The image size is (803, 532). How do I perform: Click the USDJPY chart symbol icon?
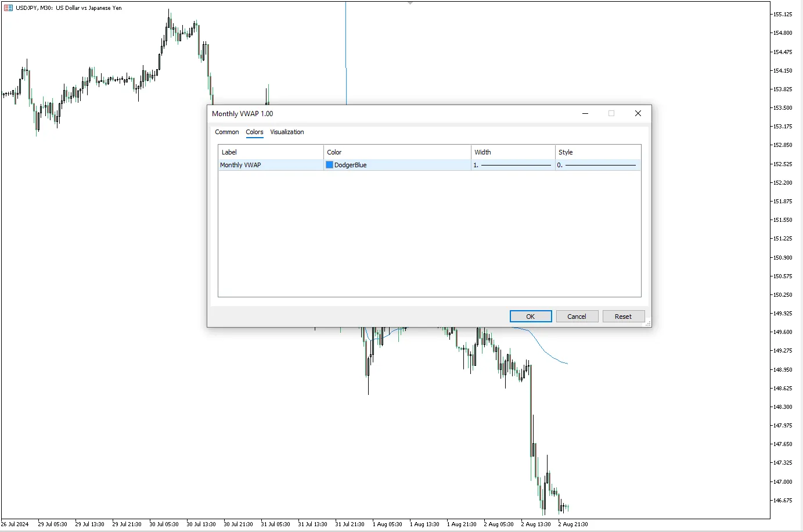[7, 8]
